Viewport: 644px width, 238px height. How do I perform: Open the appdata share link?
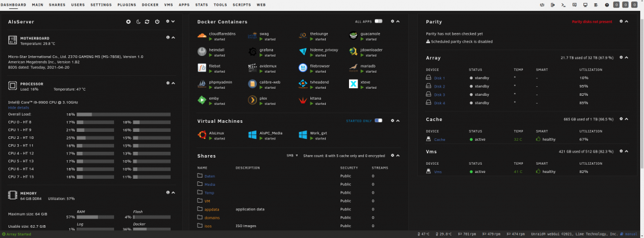(x=212, y=209)
